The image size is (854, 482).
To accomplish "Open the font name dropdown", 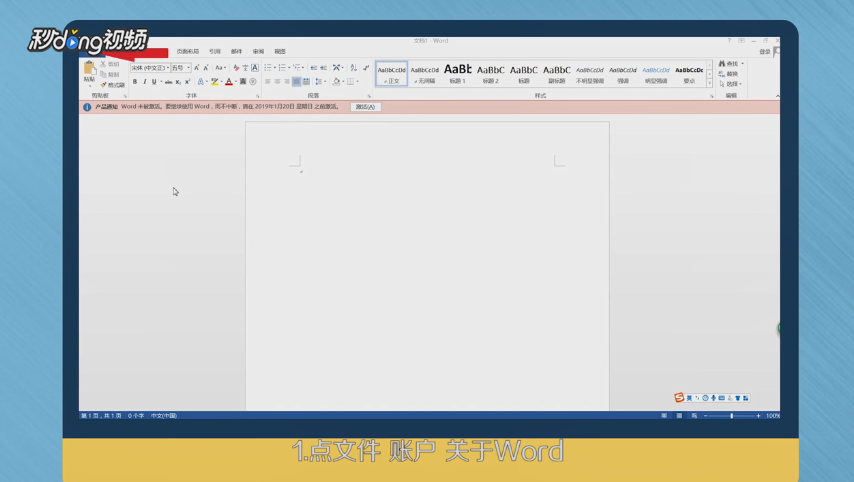I will [167, 68].
